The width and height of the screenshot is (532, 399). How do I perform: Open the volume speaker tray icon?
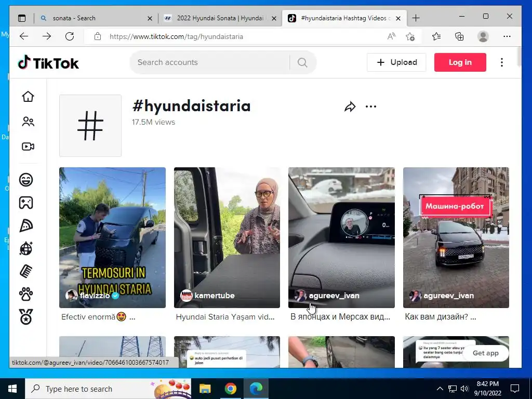[464, 389]
